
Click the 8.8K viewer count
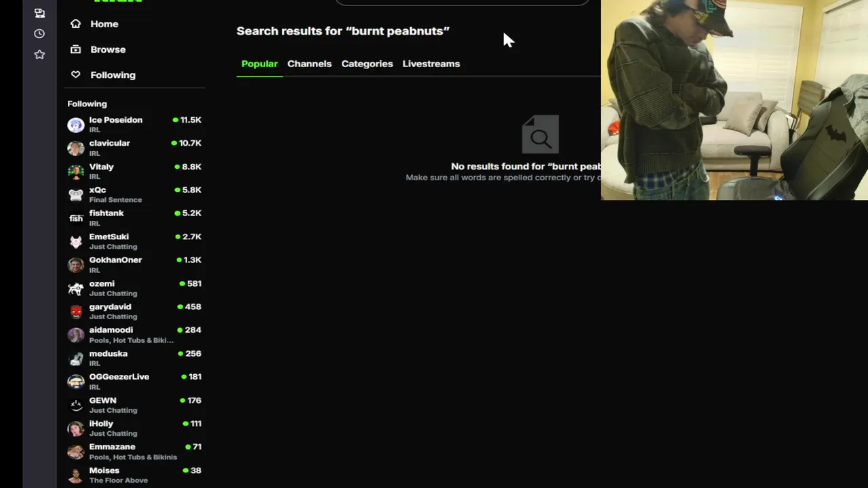click(192, 167)
